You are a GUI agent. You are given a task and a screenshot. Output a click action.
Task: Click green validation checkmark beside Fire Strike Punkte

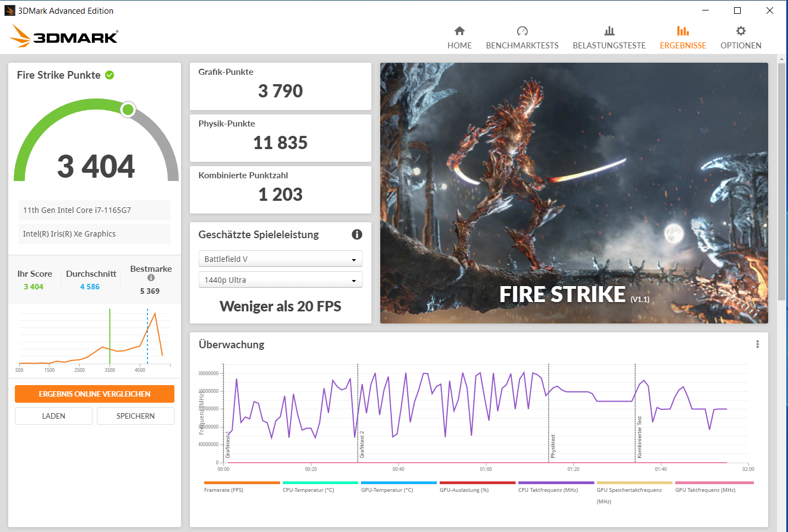tap(110, 75)
